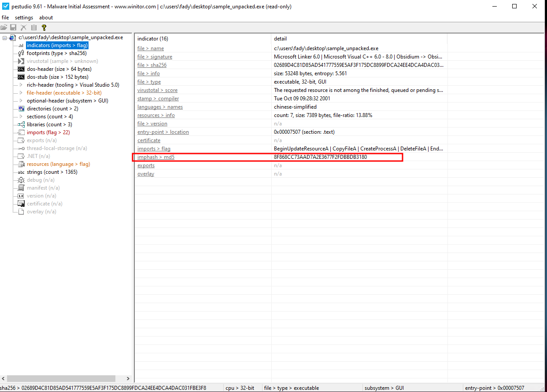547x392 pixels.
Task: Click the save toolbar icon
Action: pyautogui.click(x=14, y=27)
